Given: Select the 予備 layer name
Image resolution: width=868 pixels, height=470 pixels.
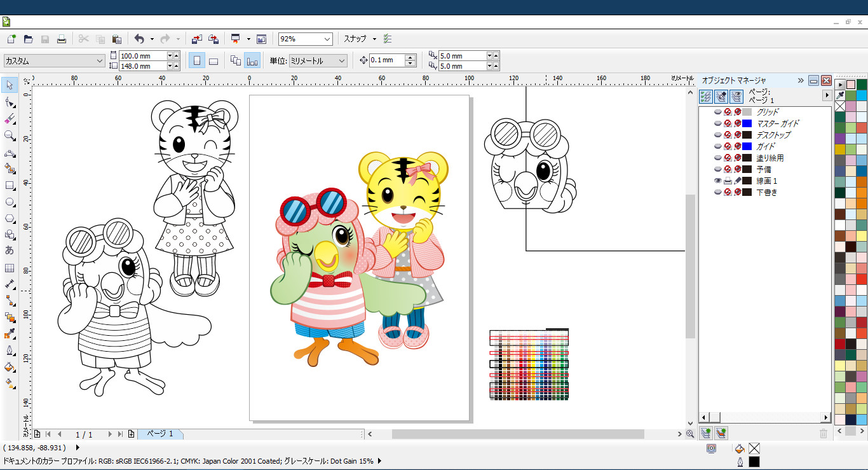Looking at the screenshot, I should pyautogui.click(x=763, y=170).
